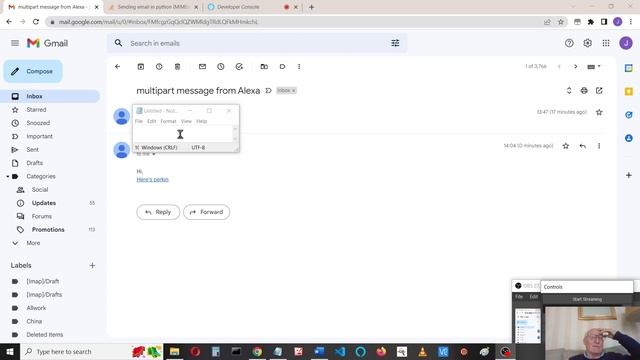The width and height of the screenshot is (640, 360).
Task: Click the Forward button
Action: point(207,212)
